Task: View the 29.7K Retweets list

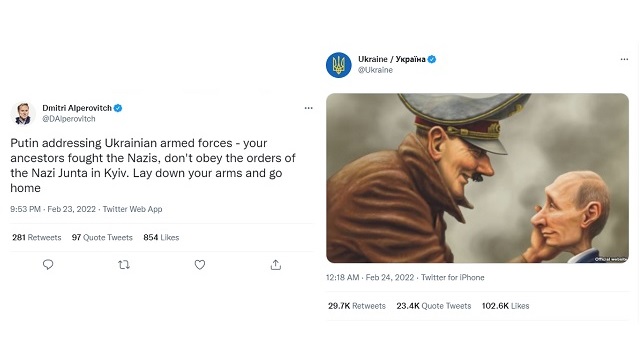Action: pos(357,306)
